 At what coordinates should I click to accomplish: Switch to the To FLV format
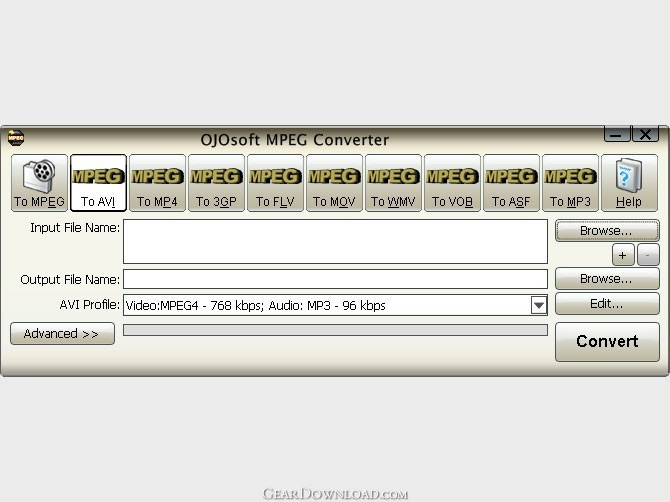(275, 183)
